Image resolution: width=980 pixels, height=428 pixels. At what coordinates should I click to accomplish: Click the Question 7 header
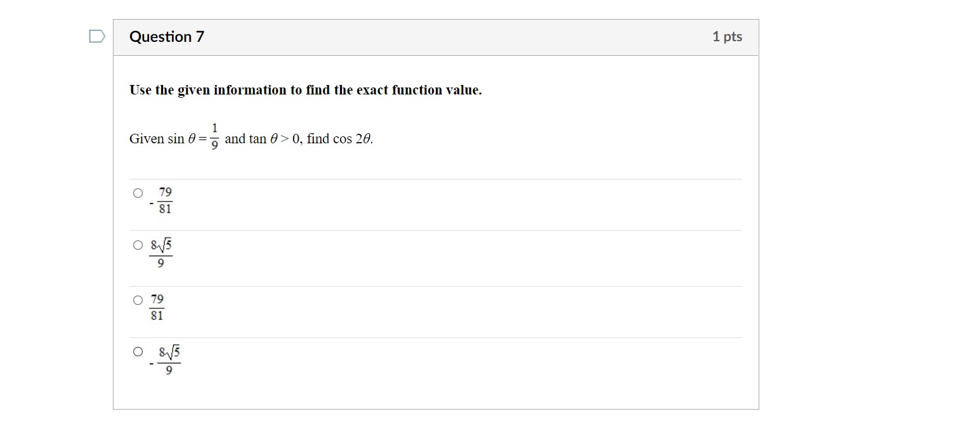pos(166,36)
